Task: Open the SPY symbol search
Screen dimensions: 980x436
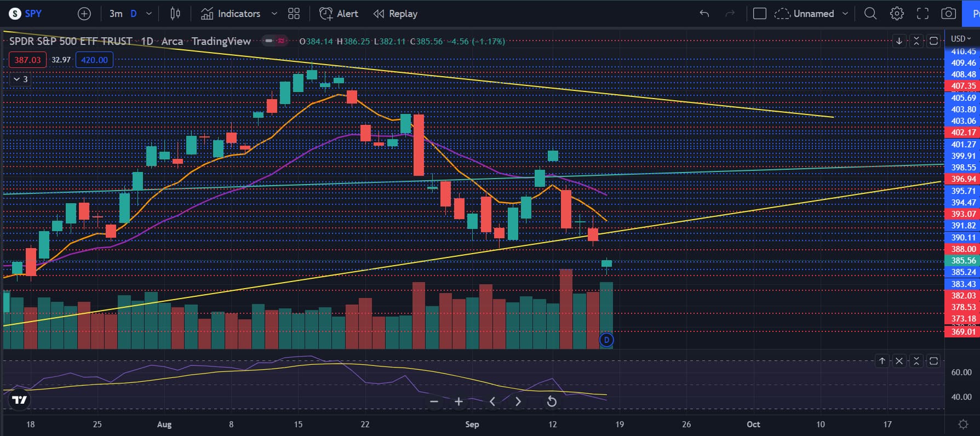Action: pos(26,14)
